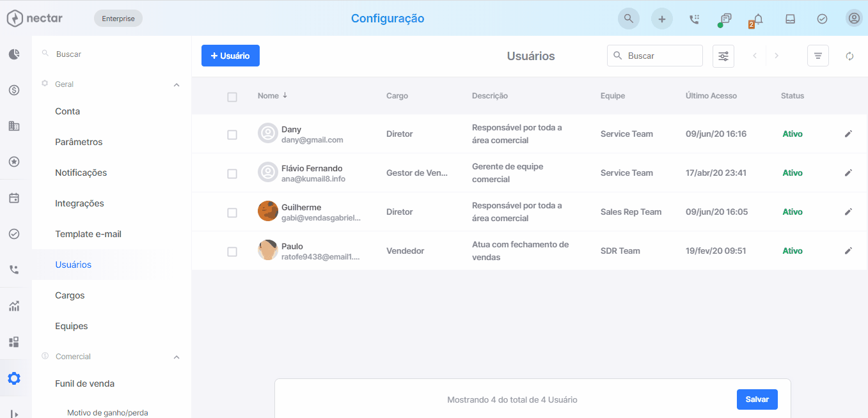Select Paulo's row checkbox

[232, 252]
